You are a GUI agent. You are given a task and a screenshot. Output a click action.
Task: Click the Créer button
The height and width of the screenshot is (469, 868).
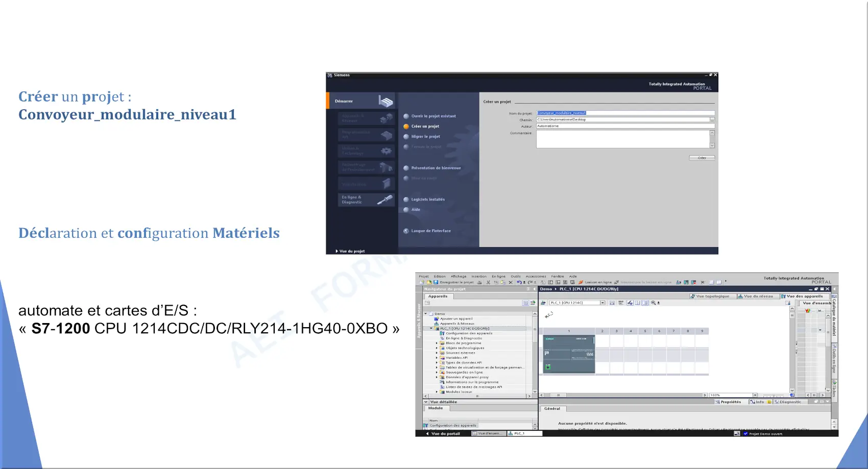(702, 158)
